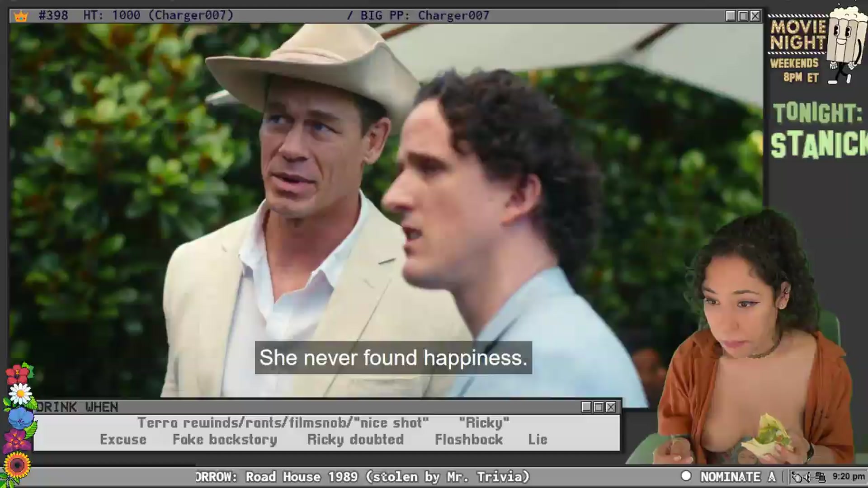Click the "Excuse" drink rule
Image resolution: width=868 pixels, height=488 pixels.
tap(123, 440)
